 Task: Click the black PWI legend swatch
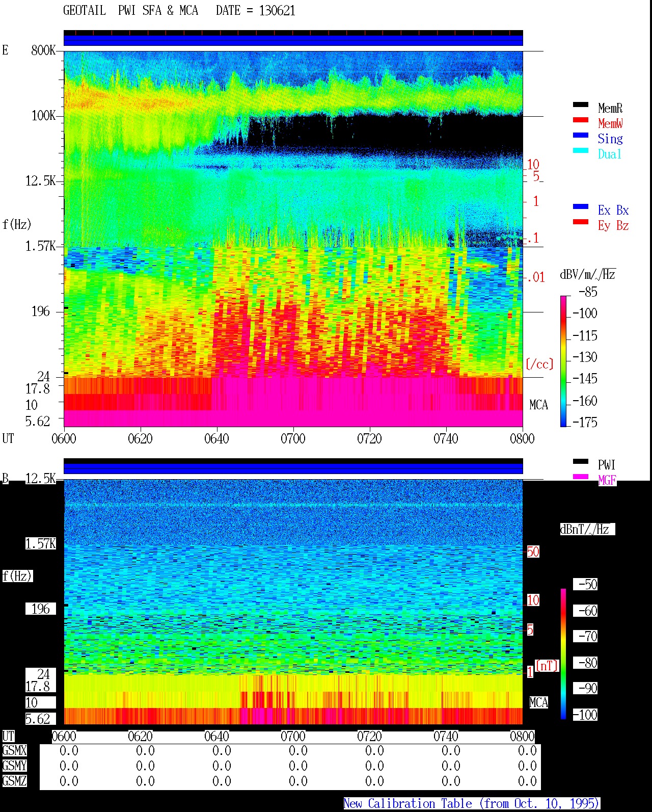tap(581, 462)
